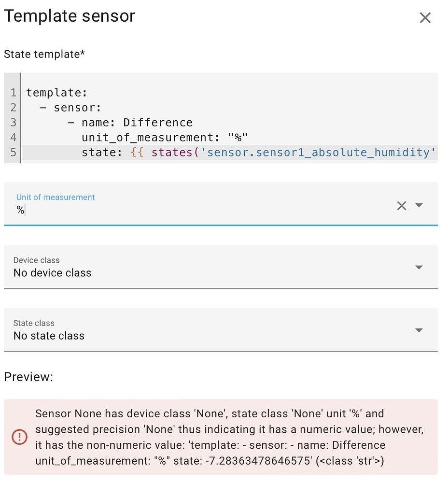This screenshot has height=483, width=448.
Task: Open the Device class dropdown
Action: (x=418, y=267)
